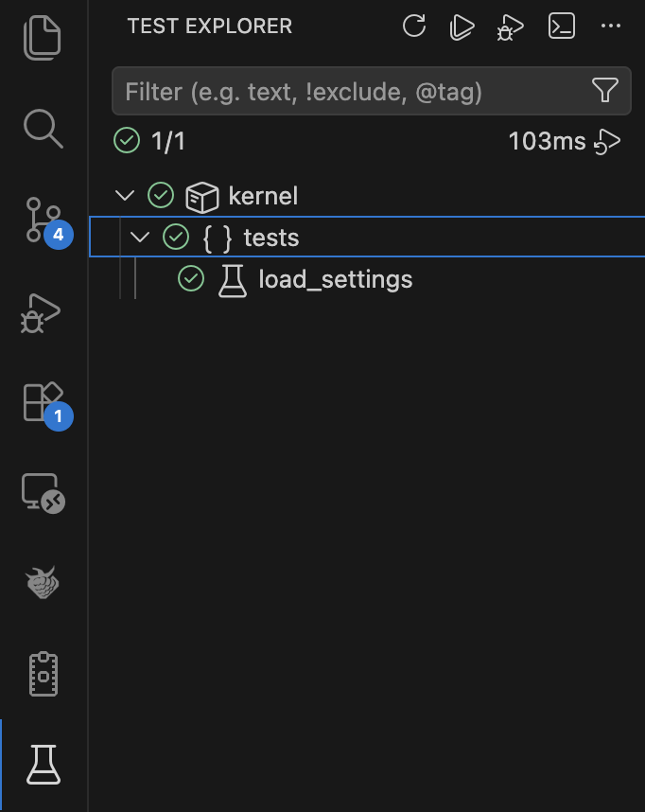Refresh tests in Test Explorer
This screenshot has height=812, width=645.
(414, 26)
